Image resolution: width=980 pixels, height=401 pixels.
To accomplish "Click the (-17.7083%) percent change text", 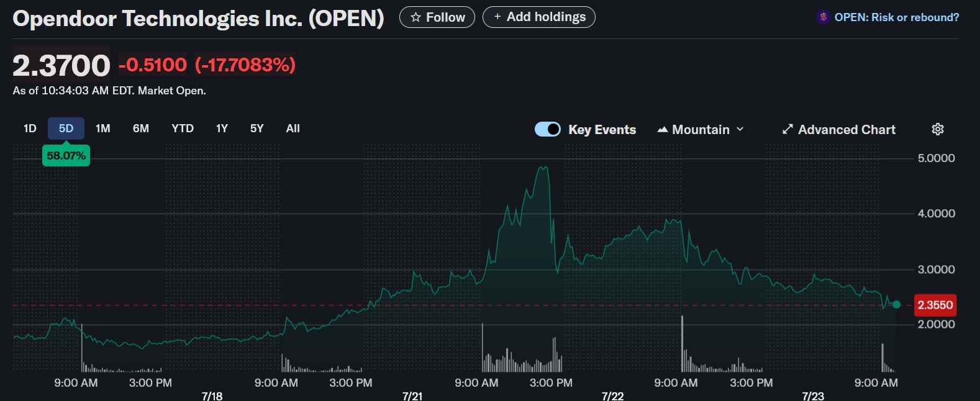I will point(245,65).
